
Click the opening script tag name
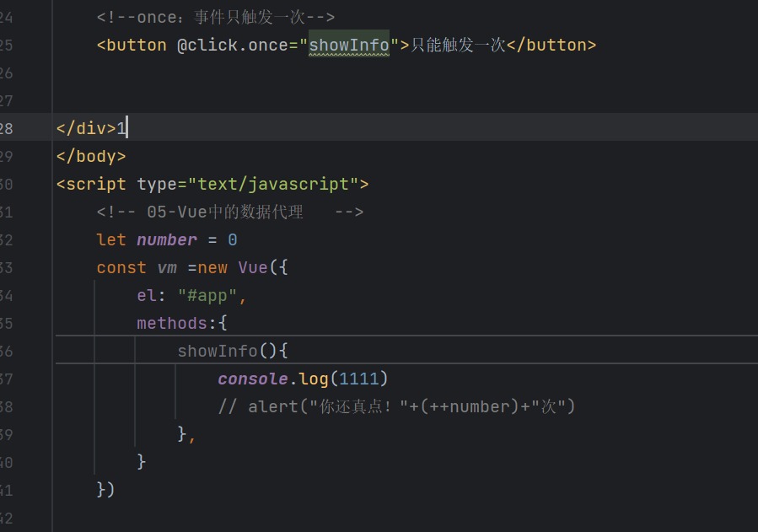coord(96,184)
